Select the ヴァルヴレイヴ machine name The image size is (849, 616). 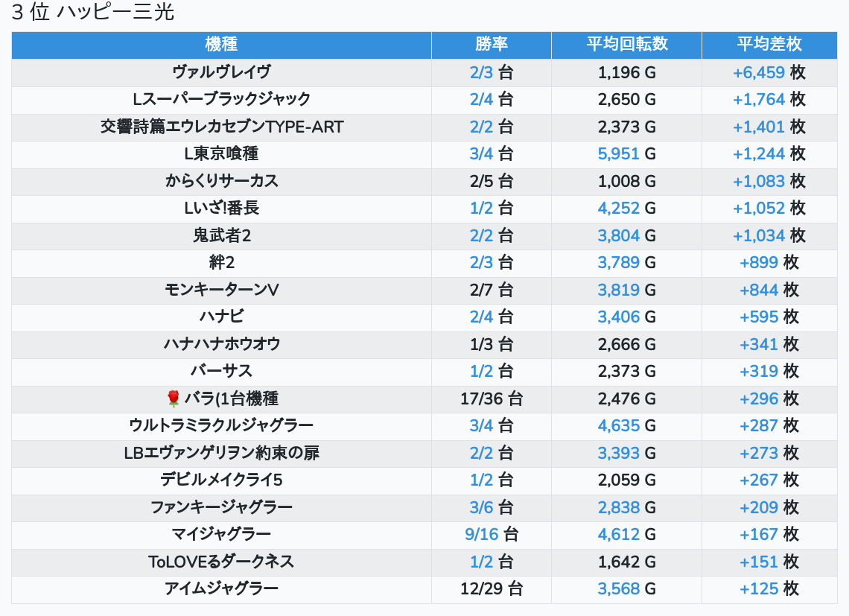click(221, 72)
